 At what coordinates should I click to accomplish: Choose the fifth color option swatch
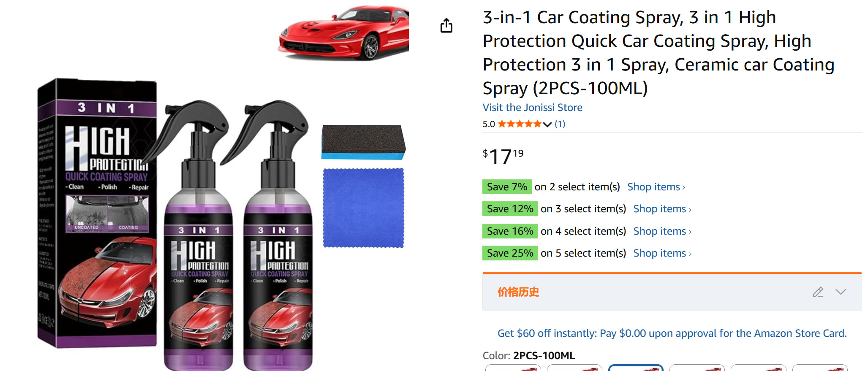[758, 368]
